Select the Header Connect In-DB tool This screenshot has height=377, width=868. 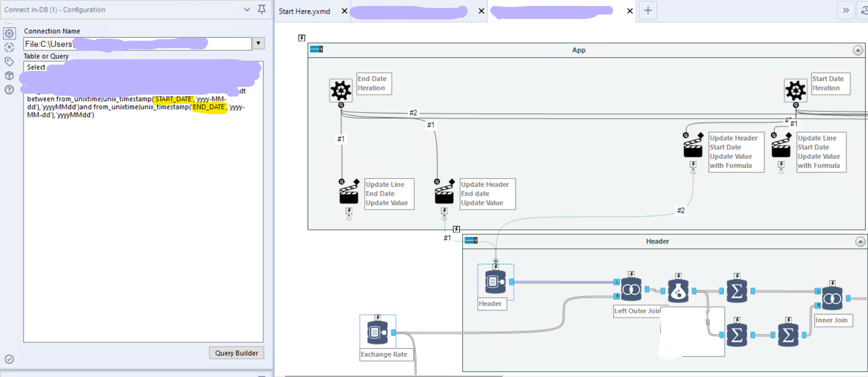point(496,282)
